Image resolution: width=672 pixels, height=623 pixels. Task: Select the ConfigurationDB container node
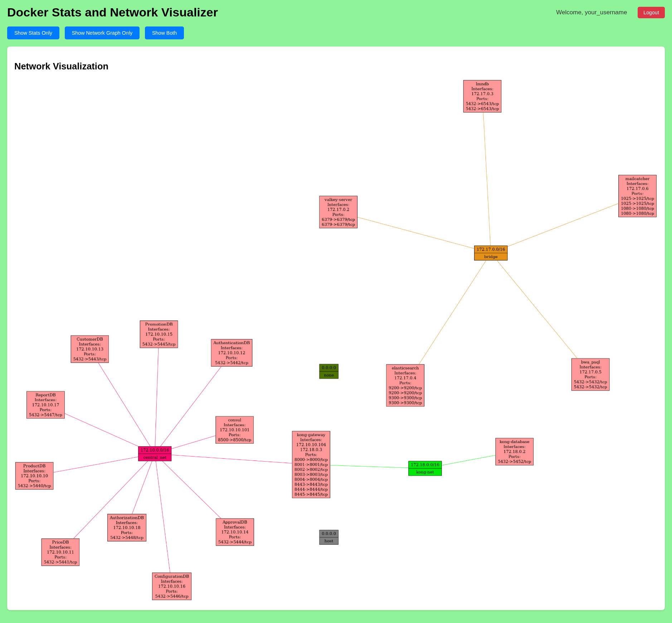(171, 586)
